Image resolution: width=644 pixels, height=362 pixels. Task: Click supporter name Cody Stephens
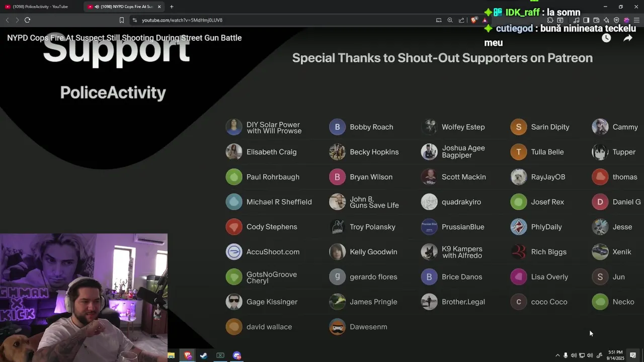[272, 227]
